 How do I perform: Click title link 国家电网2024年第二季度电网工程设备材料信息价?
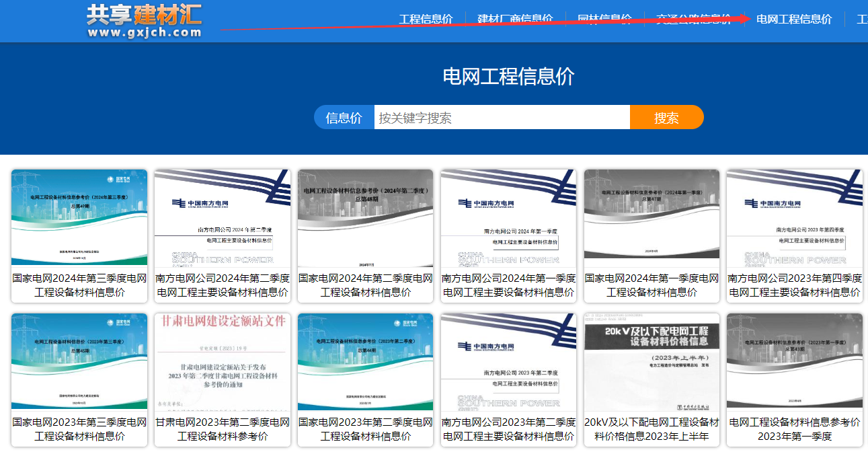pyautogui.click(x=366, y=285)
